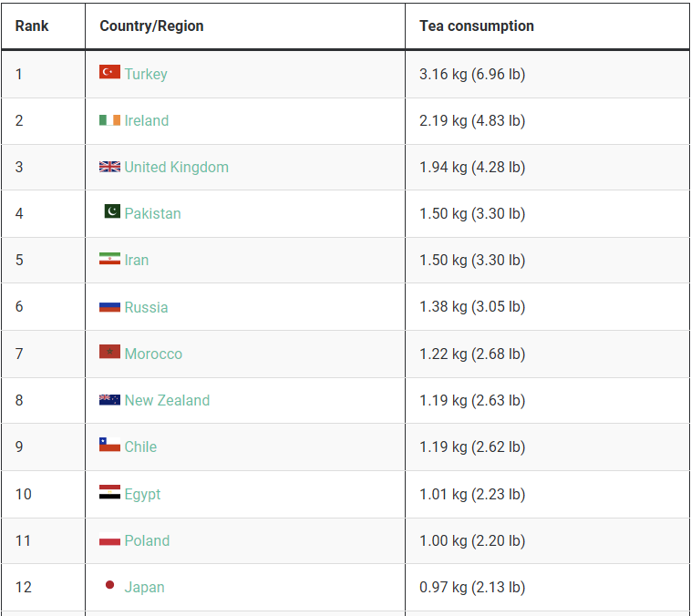Click the Egypt flag icon
Screen dimensions: 691x616
[109, 493]
